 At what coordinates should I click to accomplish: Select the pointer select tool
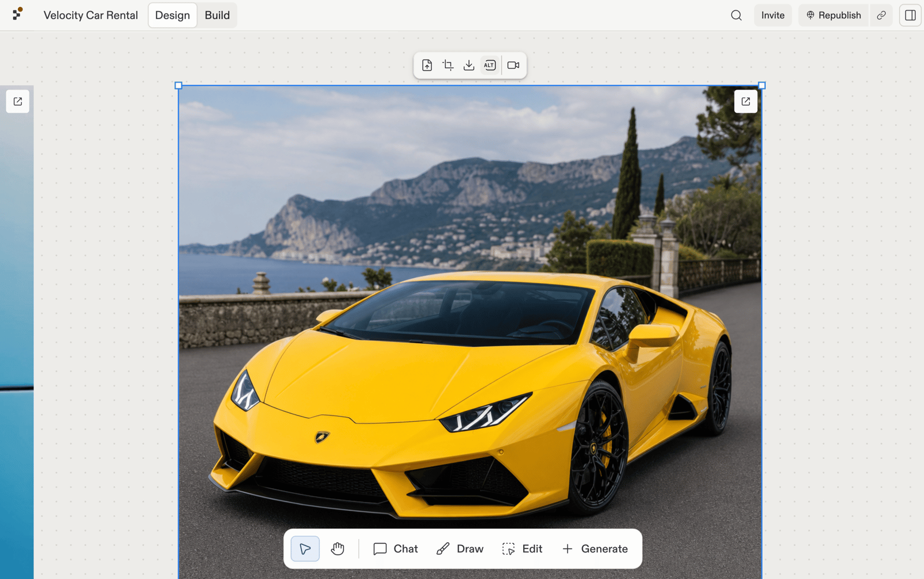tap(305, 549)
